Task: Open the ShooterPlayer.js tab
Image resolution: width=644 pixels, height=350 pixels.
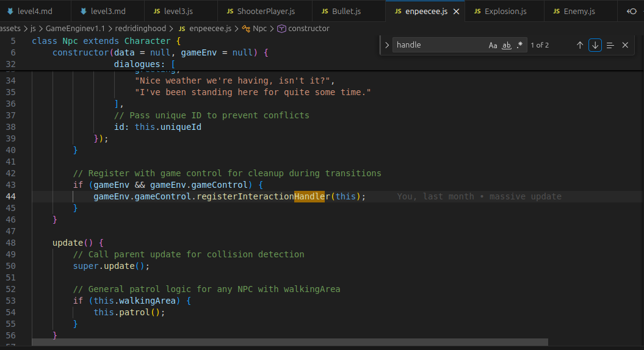Action: pos(266,11)
